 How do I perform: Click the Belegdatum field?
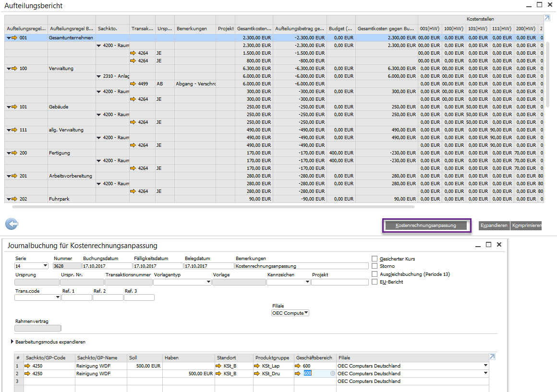pos(209,266)
